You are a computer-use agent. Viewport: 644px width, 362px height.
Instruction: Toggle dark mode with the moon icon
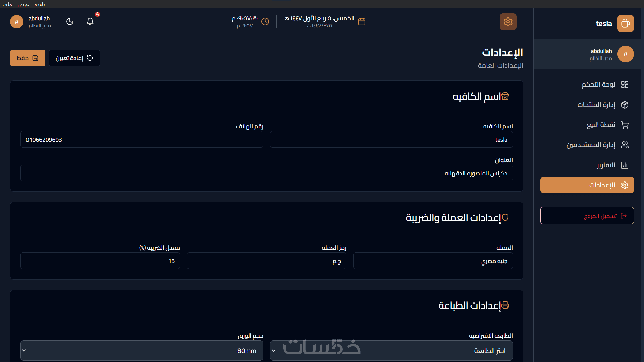coord(70,22)
